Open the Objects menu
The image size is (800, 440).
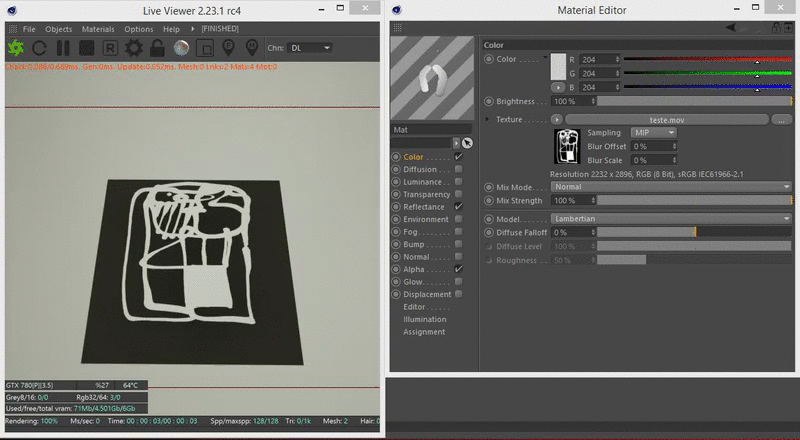click(58, 29)
